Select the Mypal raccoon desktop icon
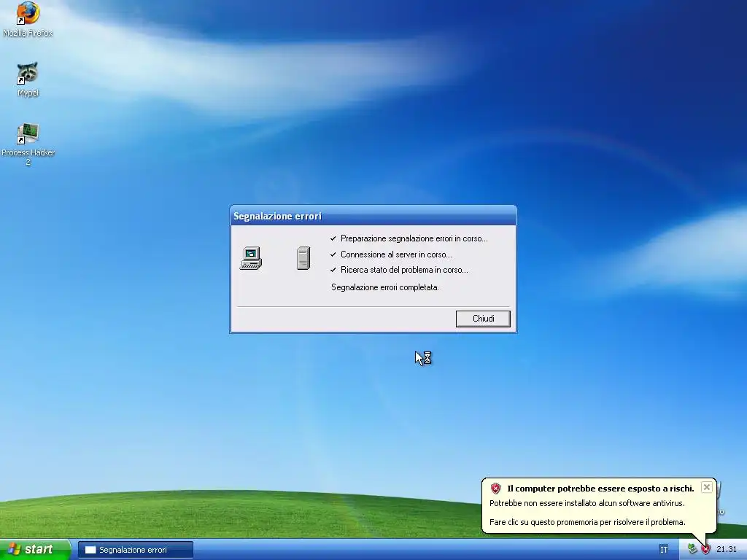 28,79
